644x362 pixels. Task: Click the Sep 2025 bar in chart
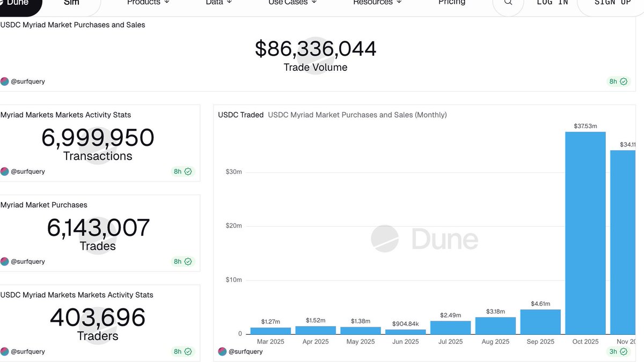click(540, 322)
